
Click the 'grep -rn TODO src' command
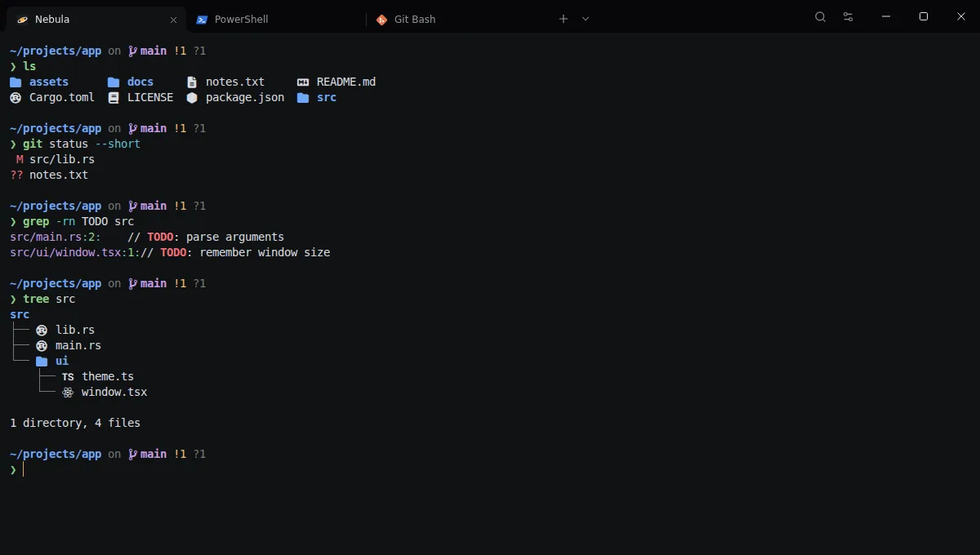point(78,221)
